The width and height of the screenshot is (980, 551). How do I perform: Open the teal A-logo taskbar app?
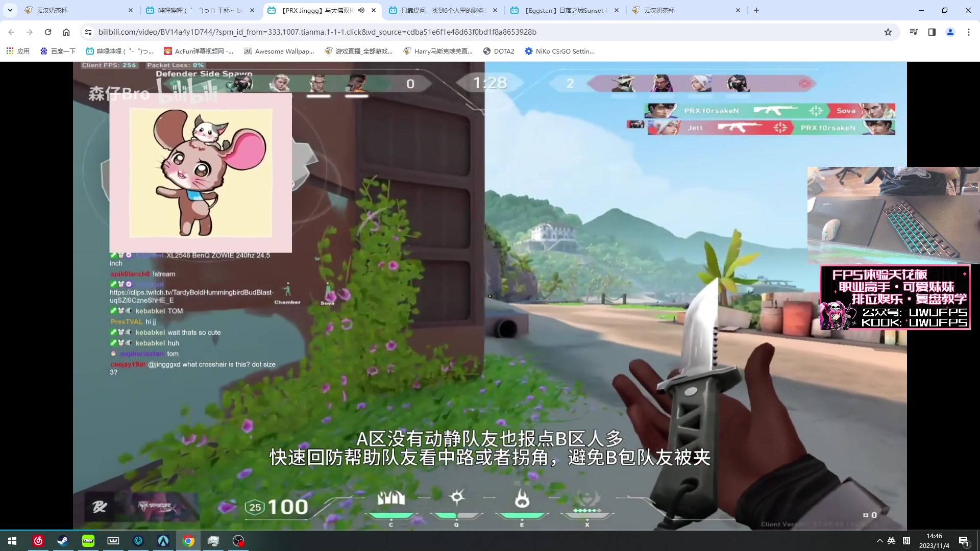point(163,541)
